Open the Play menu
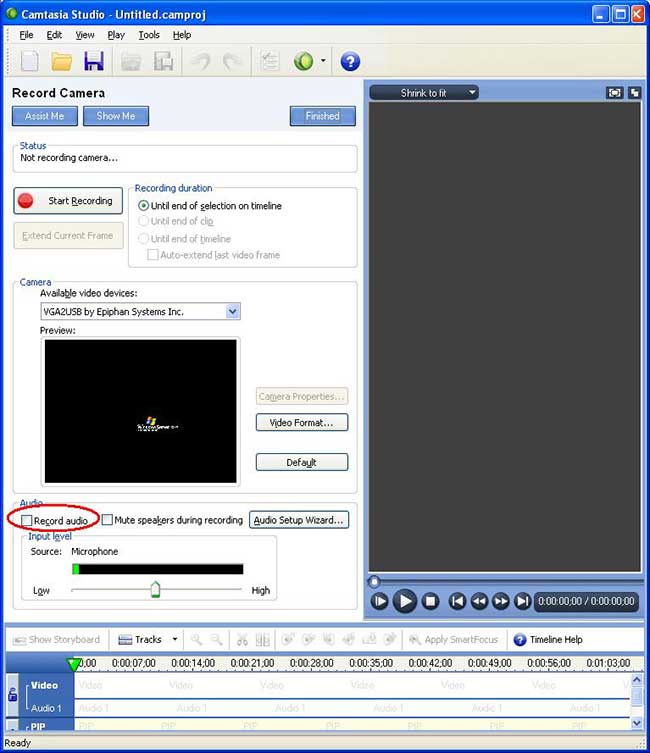 pos(116,35)
